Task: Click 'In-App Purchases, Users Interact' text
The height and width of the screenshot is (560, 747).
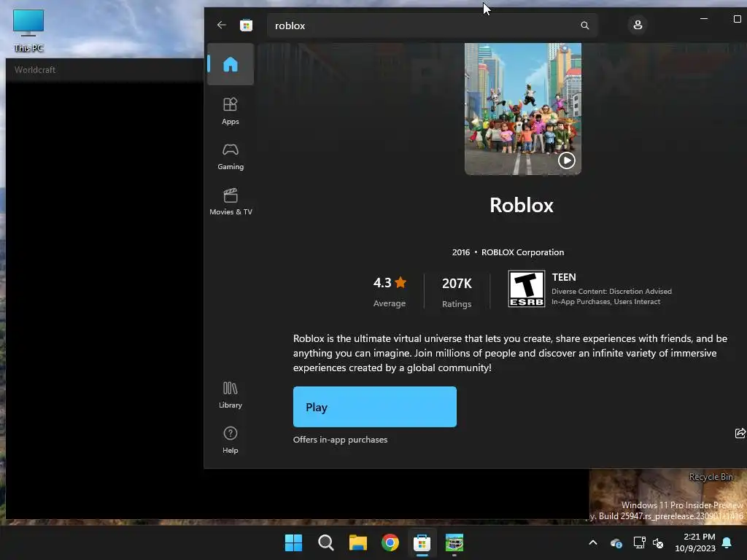Action: pos(605,302)
